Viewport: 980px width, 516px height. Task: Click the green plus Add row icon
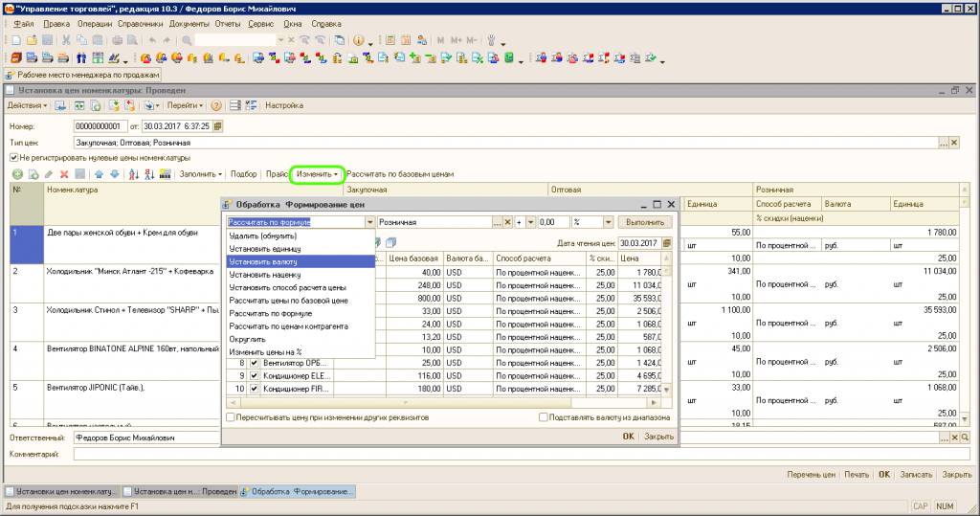point(17,174)
